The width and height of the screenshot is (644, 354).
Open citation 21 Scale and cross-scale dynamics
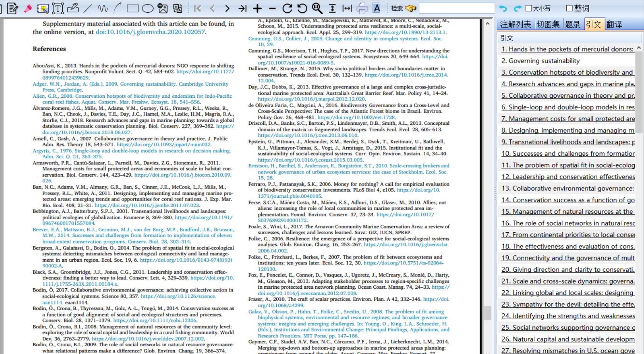pos(567,281)
